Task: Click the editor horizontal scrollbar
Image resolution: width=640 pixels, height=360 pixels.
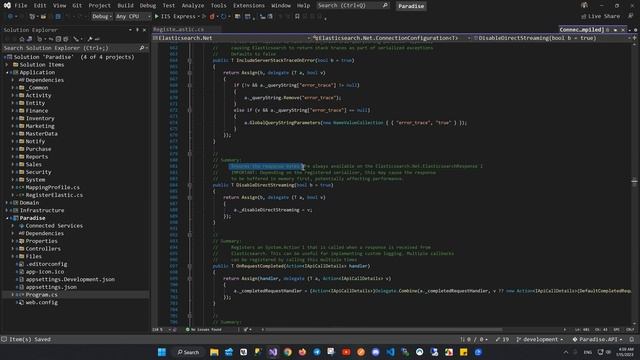Action: coord(384,329)
